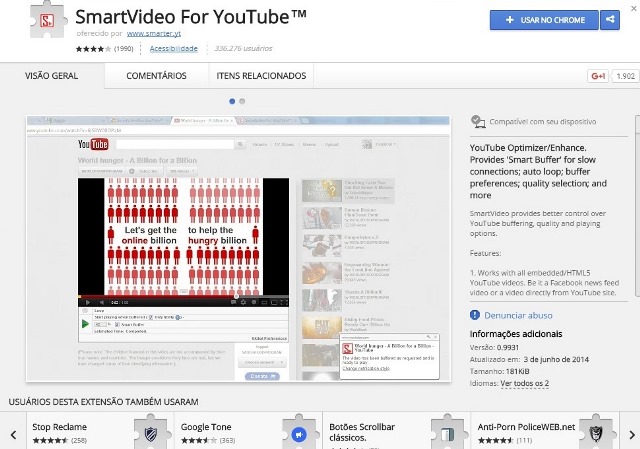The width and height of the screenshot is (640, 449).
Task: Click the report abuse exclamation icon
Action: [475, 315]
